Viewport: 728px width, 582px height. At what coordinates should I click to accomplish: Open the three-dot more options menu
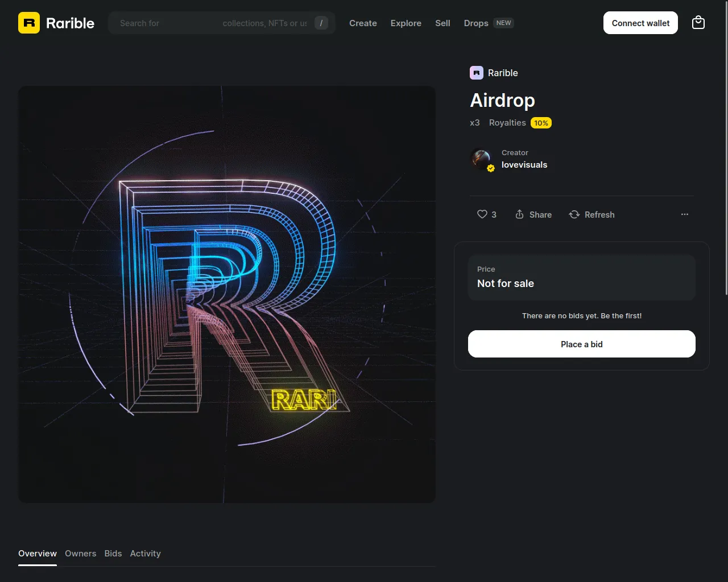tap(685, 214)
